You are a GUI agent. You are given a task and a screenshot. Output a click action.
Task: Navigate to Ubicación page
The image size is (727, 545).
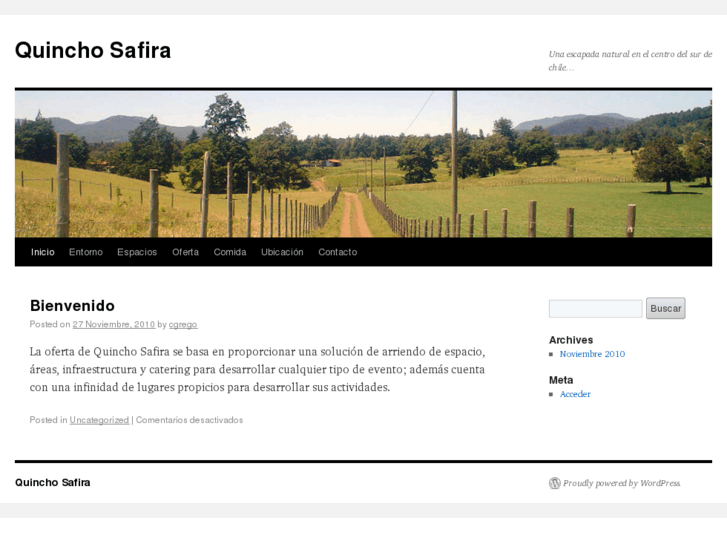click(282, 252)
